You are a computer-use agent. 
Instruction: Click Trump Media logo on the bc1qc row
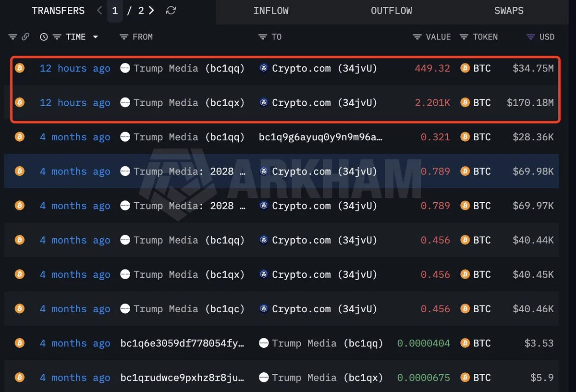click(x=125, y=308)
